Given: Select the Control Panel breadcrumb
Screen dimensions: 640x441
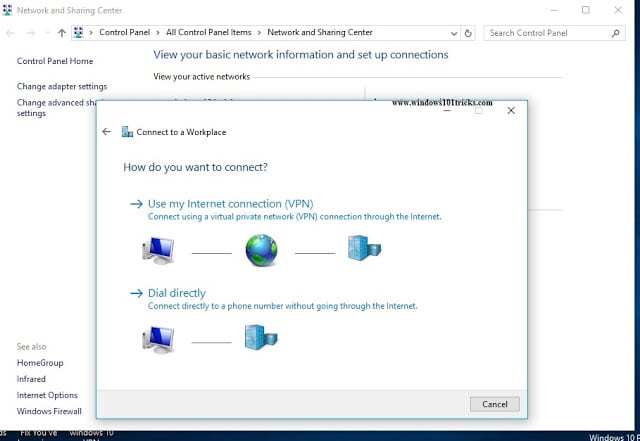Looking at the screenshot, I should pyautogui.click(x=124, y=33).
